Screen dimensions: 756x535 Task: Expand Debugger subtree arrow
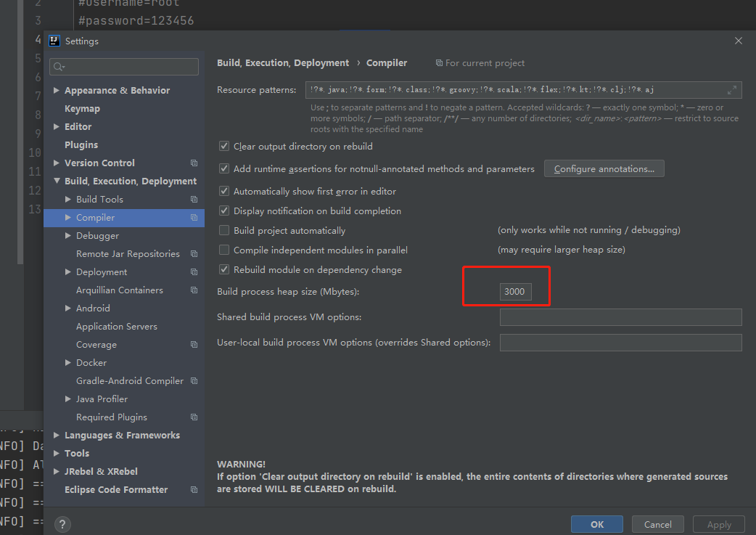click(x=68, y=235)
